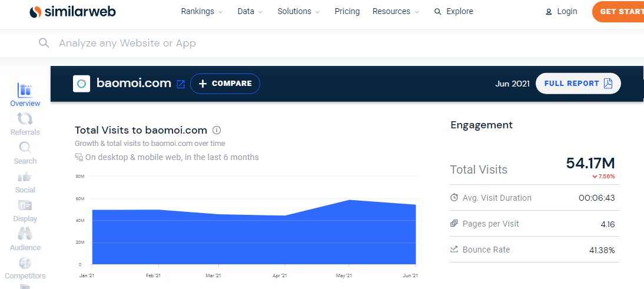The image size is (644, 289).
Task: Click the Login link
Action: 562,12
